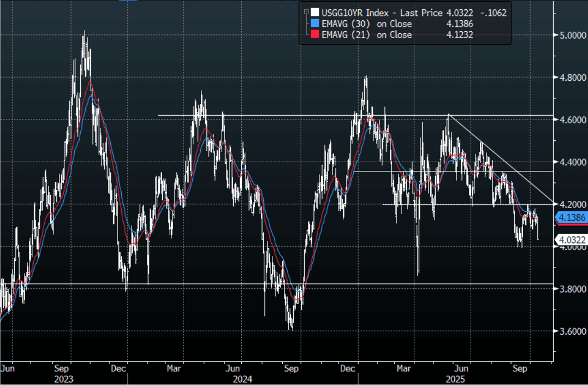Click the 5.0000 y-axis label
The width and height of the screenshot is (588, 386).
tap(571, 35)
